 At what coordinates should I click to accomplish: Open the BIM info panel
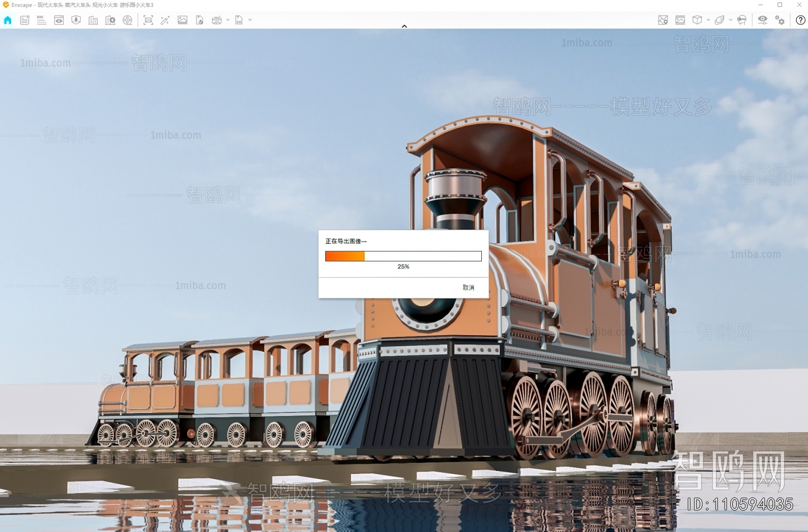[41, 20]
